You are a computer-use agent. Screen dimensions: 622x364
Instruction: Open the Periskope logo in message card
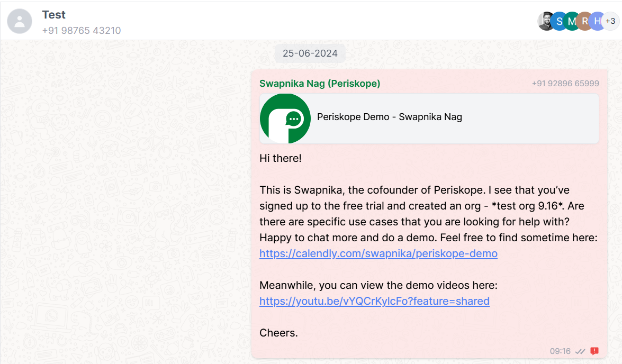pyautogui.click(x=285, y=119)
